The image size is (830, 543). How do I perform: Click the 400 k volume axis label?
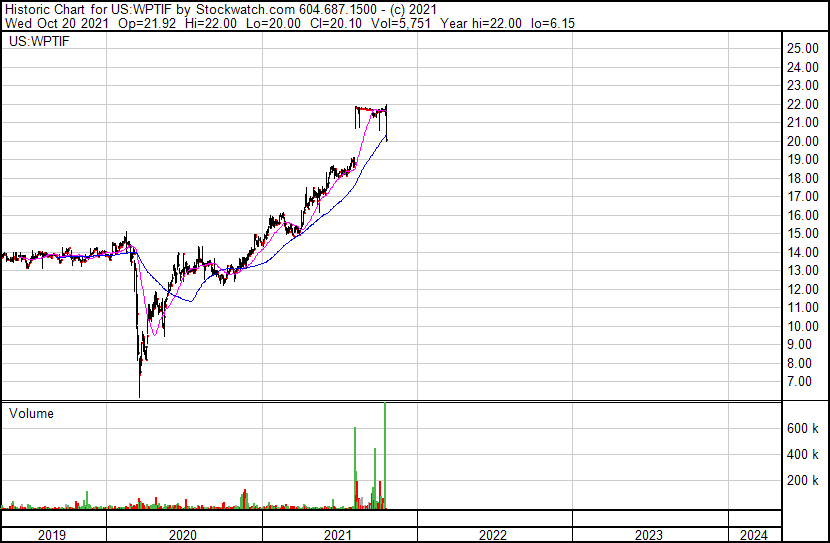(803, 454)
